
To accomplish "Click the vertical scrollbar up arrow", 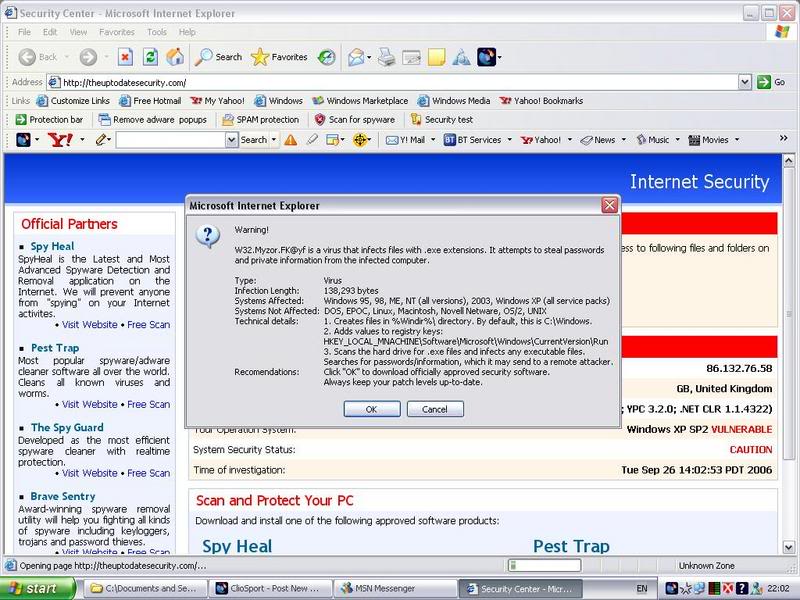I will tap(788, 161).
